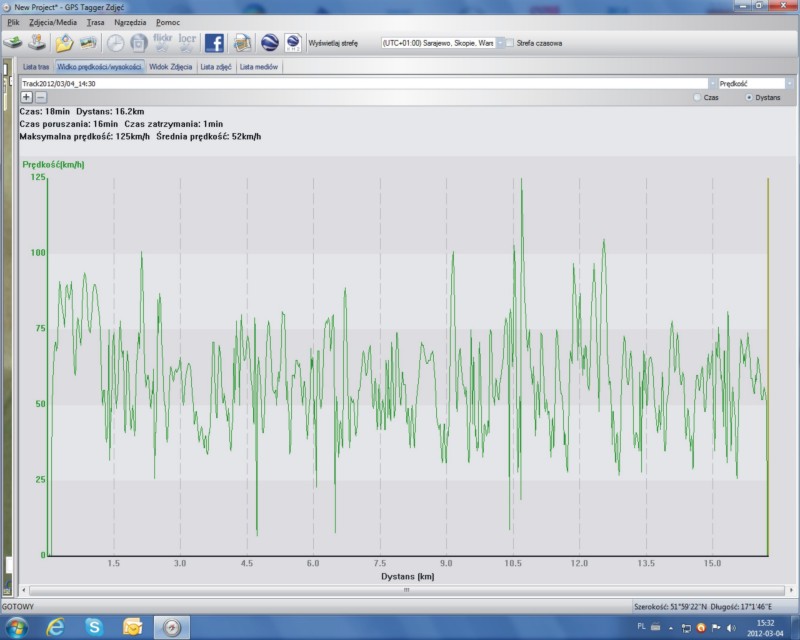Switch to the Lista mediów tab
800x640 pixels.
pos(259,67)
